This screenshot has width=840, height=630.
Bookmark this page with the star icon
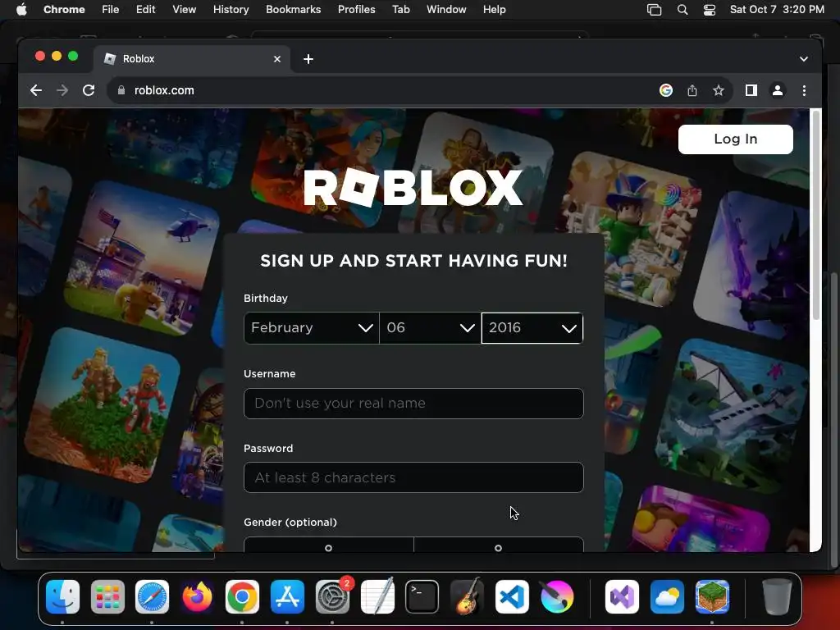(719, 90)
